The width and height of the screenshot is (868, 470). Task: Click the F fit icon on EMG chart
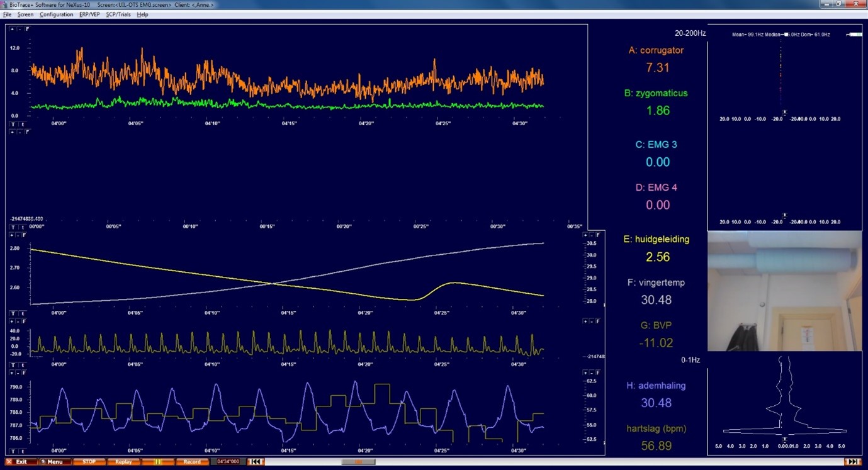pyautogui.click(x=27, y=29)
